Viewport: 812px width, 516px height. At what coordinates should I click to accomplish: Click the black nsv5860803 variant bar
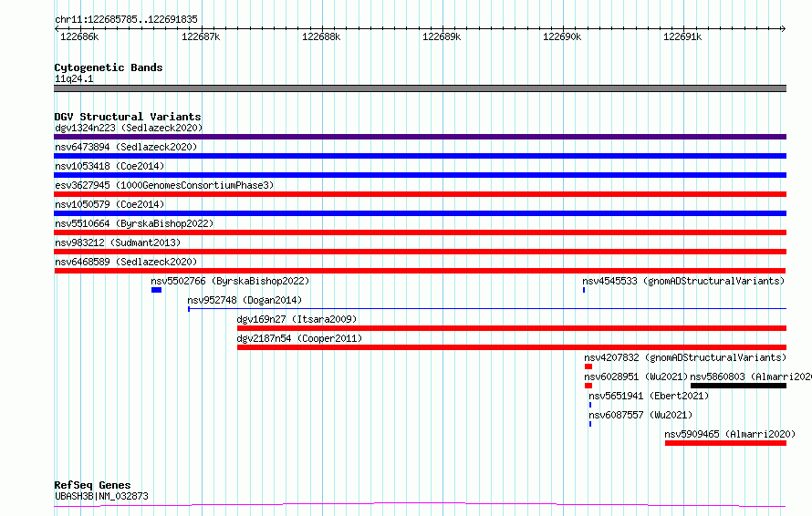[738, 386]
